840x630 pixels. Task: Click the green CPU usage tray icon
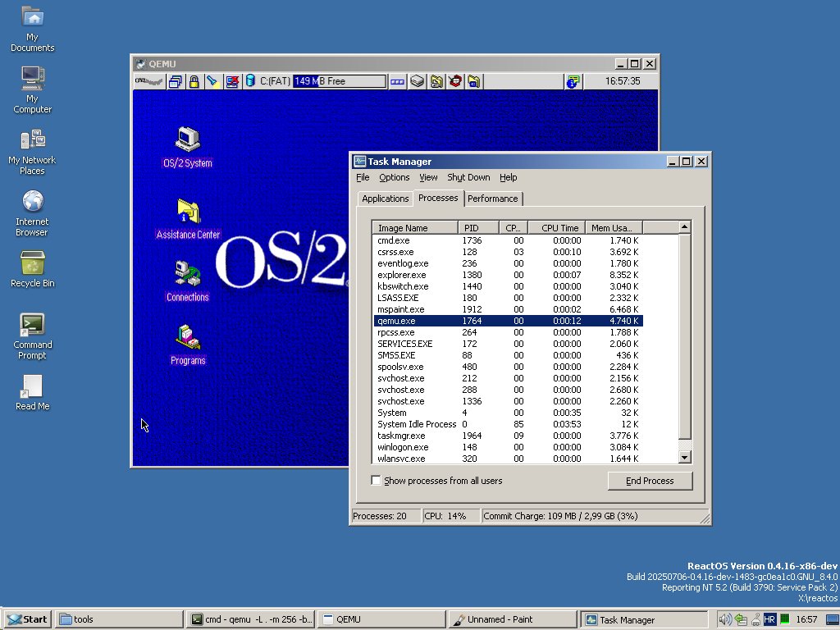[x=784, y=619]
